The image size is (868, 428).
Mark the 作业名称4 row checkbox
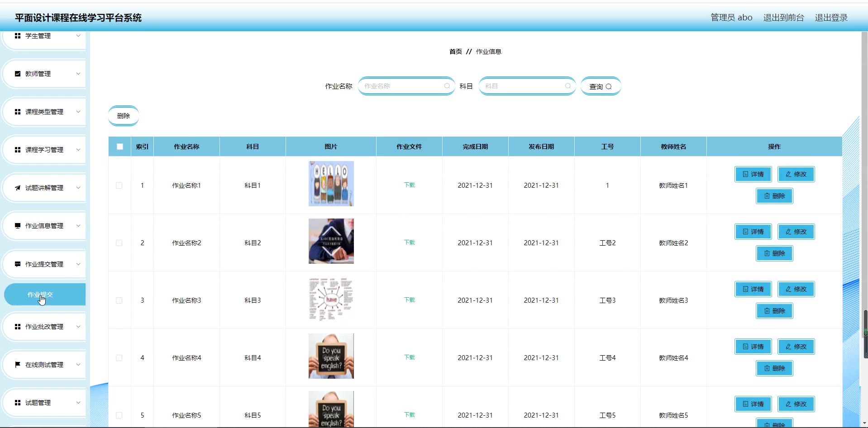tap(119, 358)
